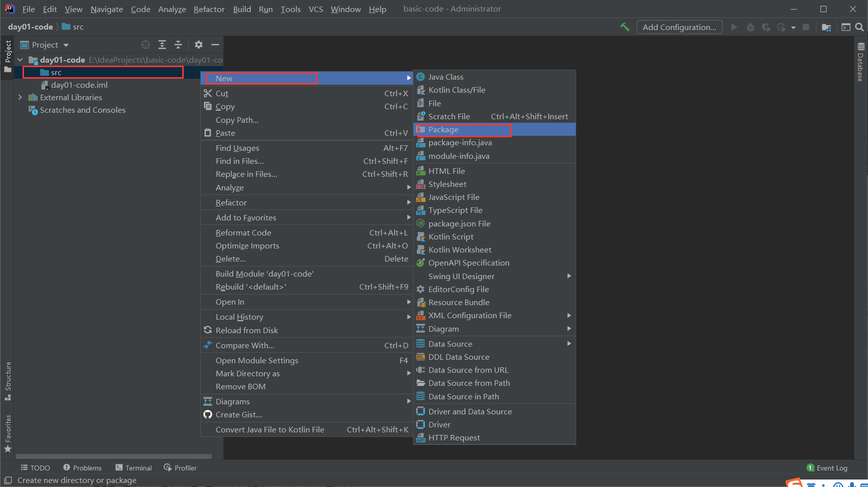
Task: Click the Search Everywhere magnifier icon
Action: coord(859,27)
